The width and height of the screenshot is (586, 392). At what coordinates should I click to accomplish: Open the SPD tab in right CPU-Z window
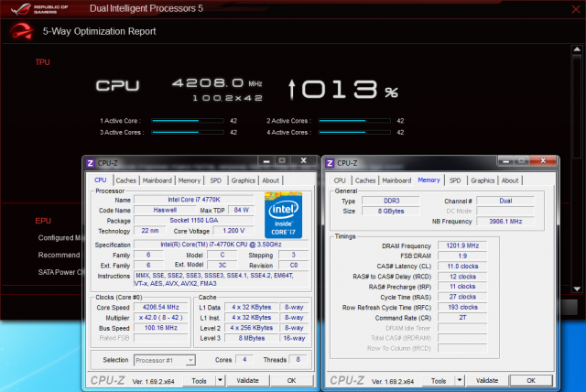tap(455, 180)
